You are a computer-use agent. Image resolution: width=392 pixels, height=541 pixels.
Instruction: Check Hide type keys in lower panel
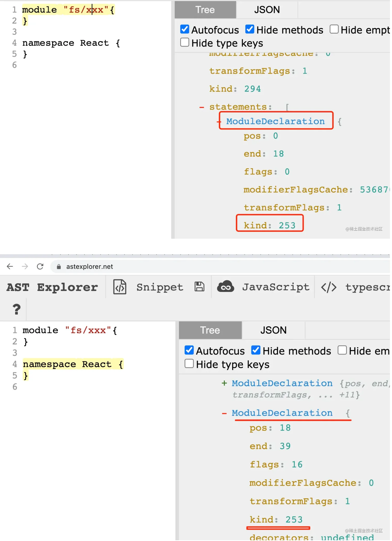pos(189,364)
